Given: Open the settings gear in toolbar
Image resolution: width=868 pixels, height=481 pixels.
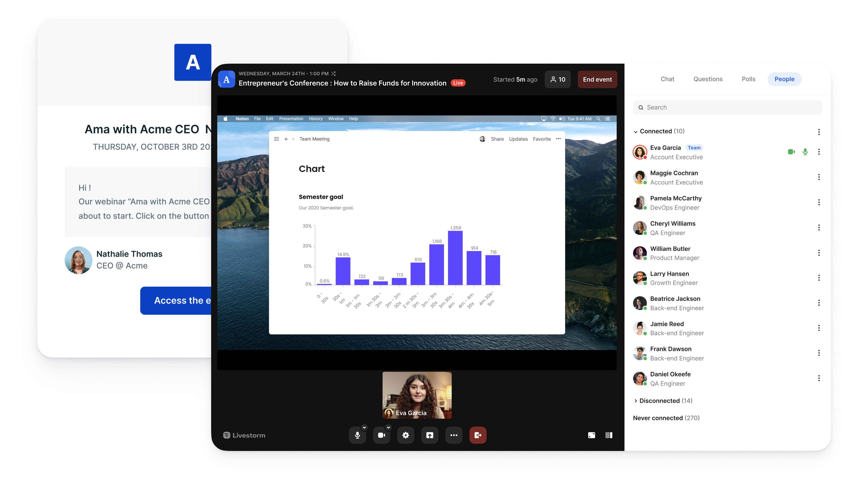Looking at the screenshot, I should (x=406, y=435).
